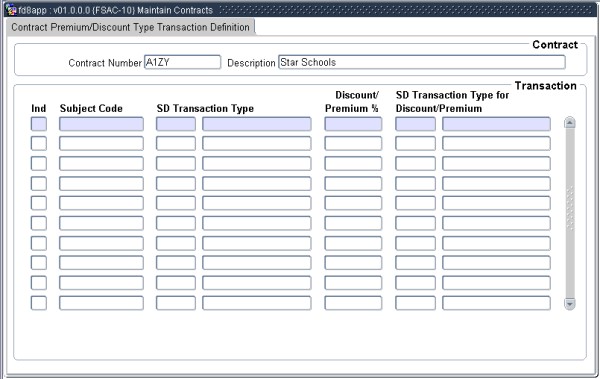Click the Ind column header
This screenshot has width=600, height=379.
[39, 108]
